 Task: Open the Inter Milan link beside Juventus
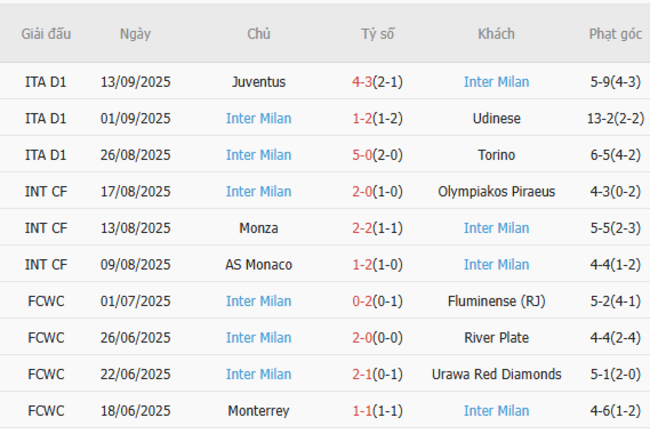pos(496,82)
